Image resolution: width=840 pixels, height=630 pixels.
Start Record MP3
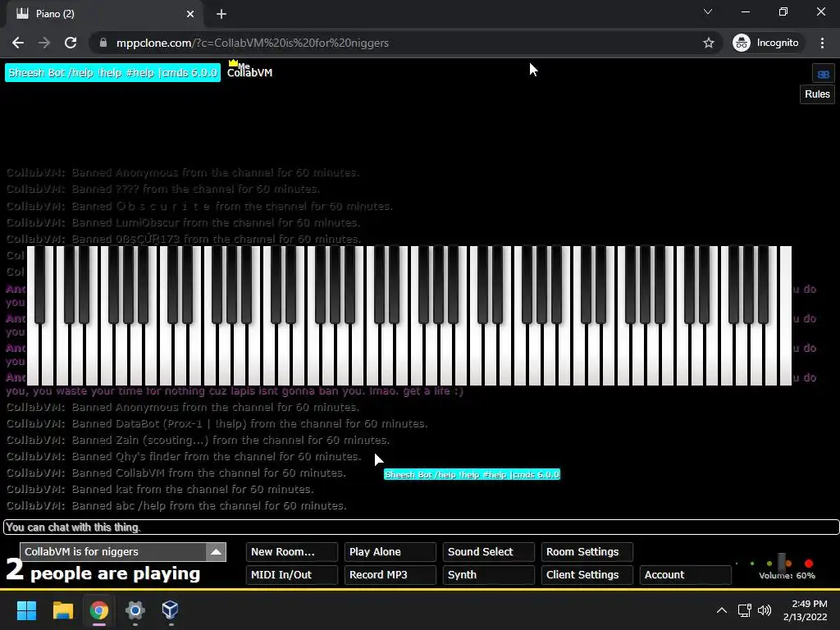390,575
